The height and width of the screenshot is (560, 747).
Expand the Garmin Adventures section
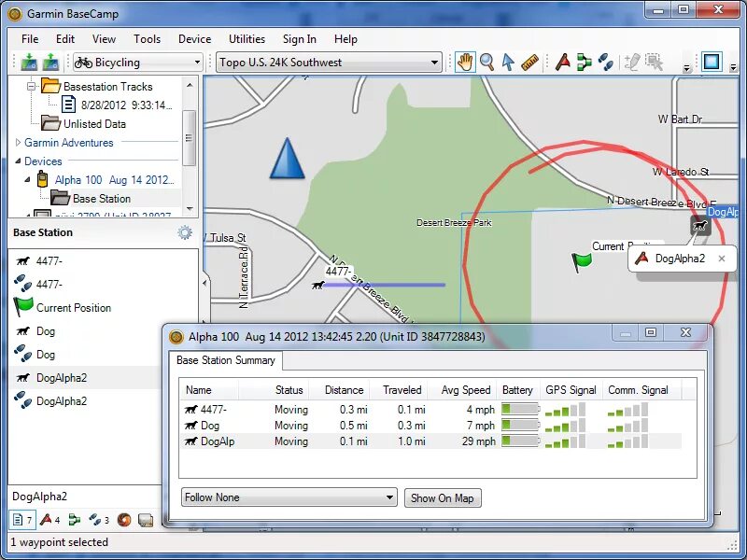(x=18, y=143)
